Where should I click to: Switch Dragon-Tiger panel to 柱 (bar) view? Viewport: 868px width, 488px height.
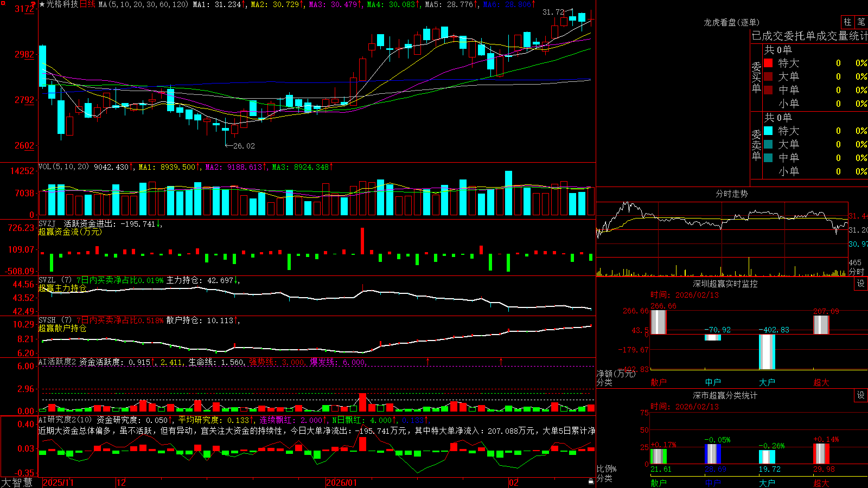[847, 22]
